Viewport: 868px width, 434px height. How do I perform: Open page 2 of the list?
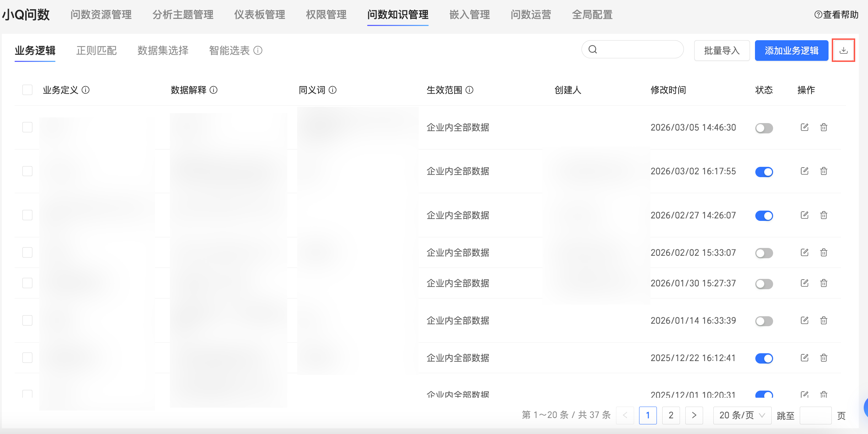tap(671, 415)
